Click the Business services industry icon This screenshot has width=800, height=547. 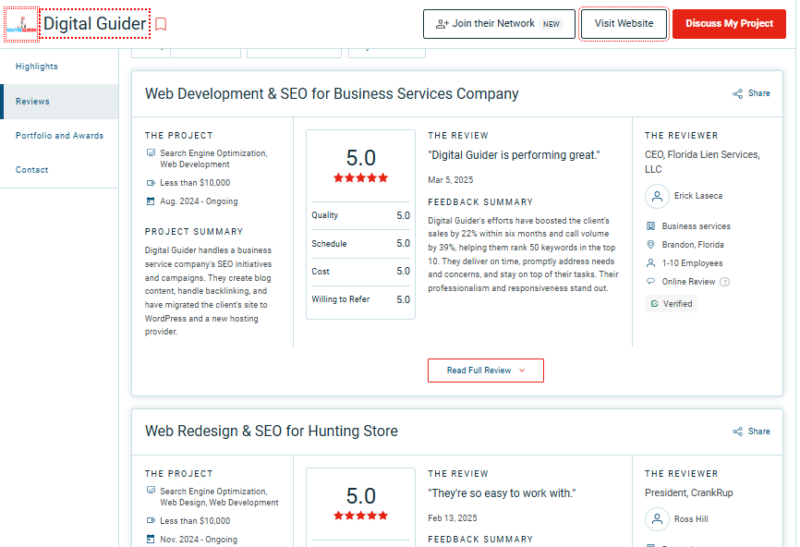tap(651, 226)
